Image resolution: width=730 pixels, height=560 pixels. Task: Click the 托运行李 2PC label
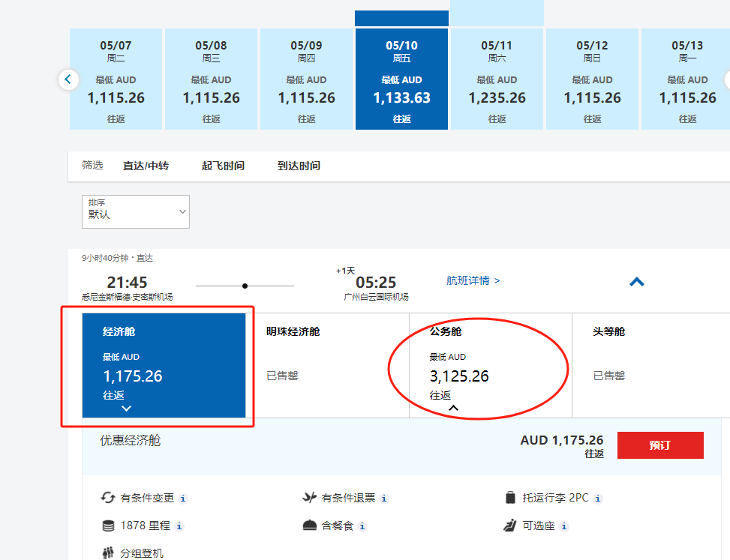[x=555, y=498]
